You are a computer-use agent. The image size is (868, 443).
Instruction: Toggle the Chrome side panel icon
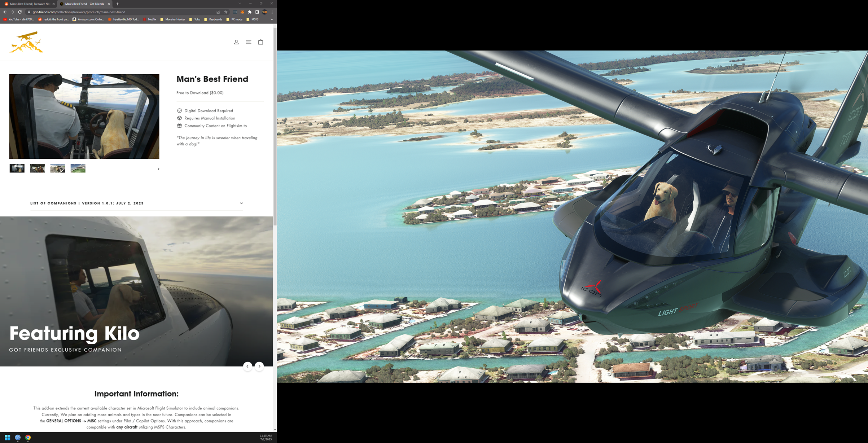[257, 12]
